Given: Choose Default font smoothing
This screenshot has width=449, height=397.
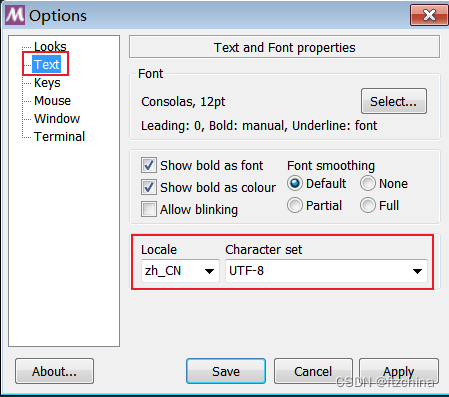Looking at the screenshot, I should click(x=295, y=183).
